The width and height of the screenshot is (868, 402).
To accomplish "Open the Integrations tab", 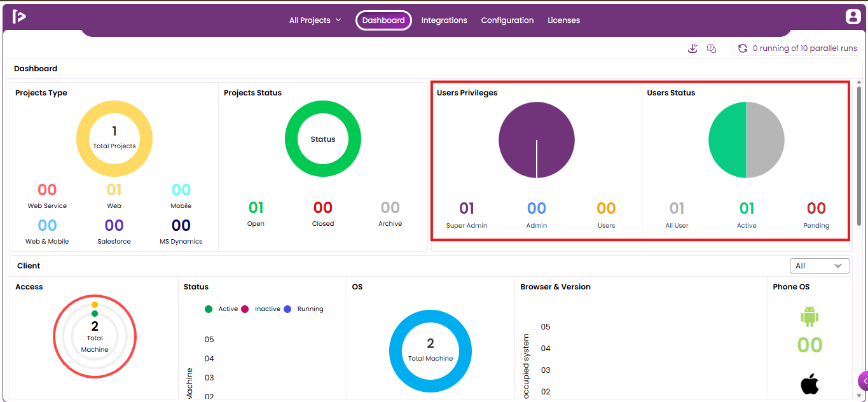I will [444, 20].
